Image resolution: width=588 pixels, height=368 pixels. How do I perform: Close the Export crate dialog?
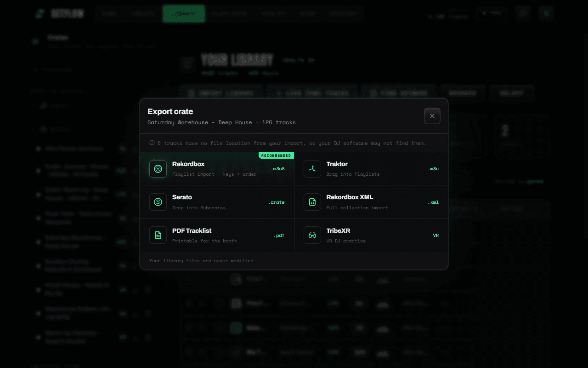(432, 116)
